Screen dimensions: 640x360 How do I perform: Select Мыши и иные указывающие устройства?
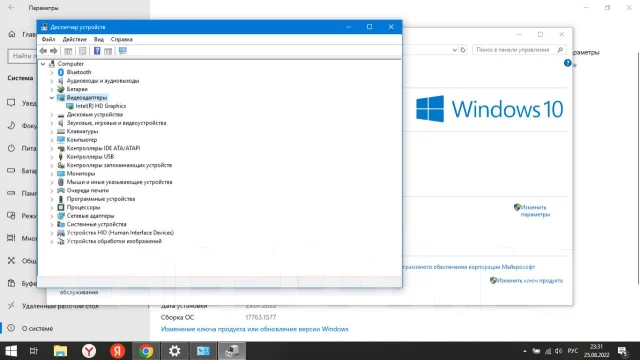[x=119, y=182]
